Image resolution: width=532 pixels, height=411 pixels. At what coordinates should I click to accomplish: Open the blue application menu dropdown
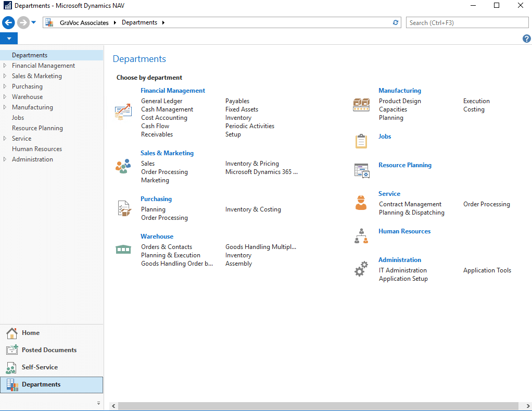[9, 39]
